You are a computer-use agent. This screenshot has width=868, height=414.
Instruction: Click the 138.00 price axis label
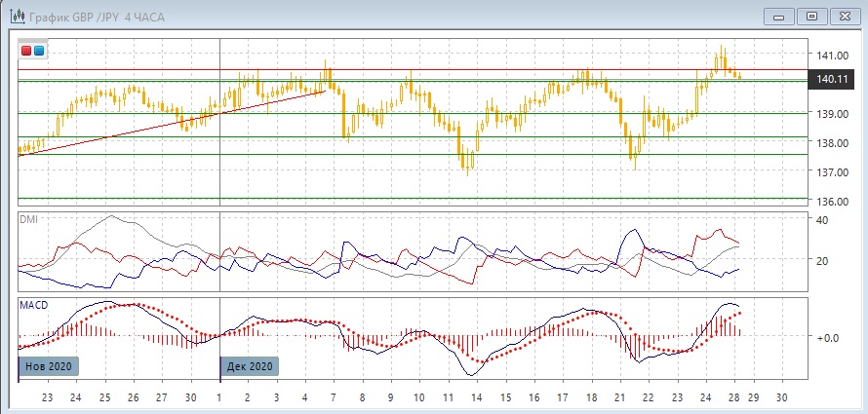(x=831, y=143)
